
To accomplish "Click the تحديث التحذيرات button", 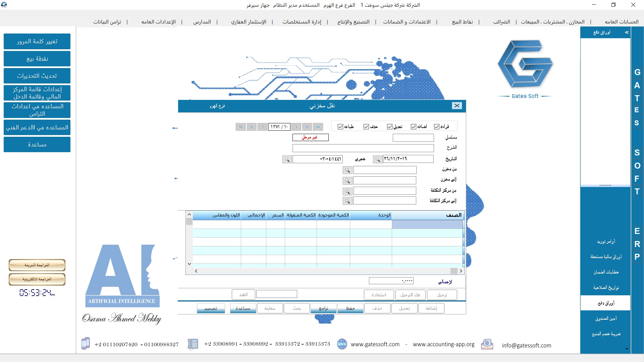I will point(37,76).
